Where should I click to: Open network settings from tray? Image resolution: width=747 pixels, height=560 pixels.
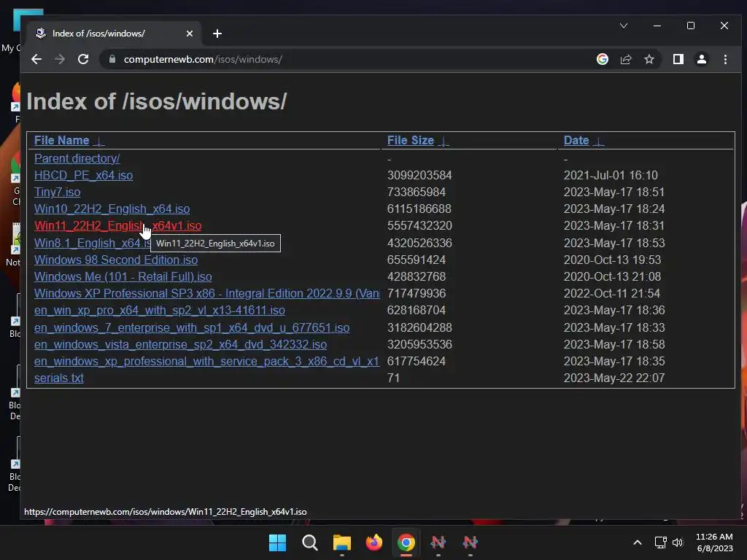[x=660, y=542]
